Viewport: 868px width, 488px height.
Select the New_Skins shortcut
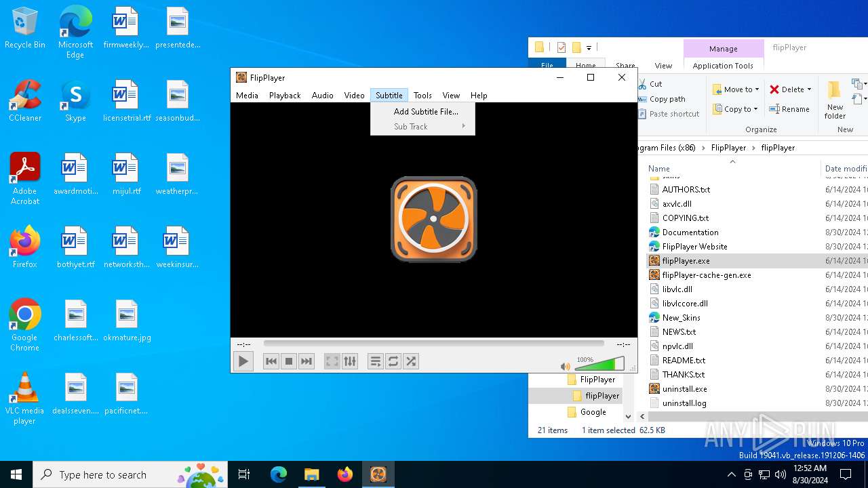(681, 318)
